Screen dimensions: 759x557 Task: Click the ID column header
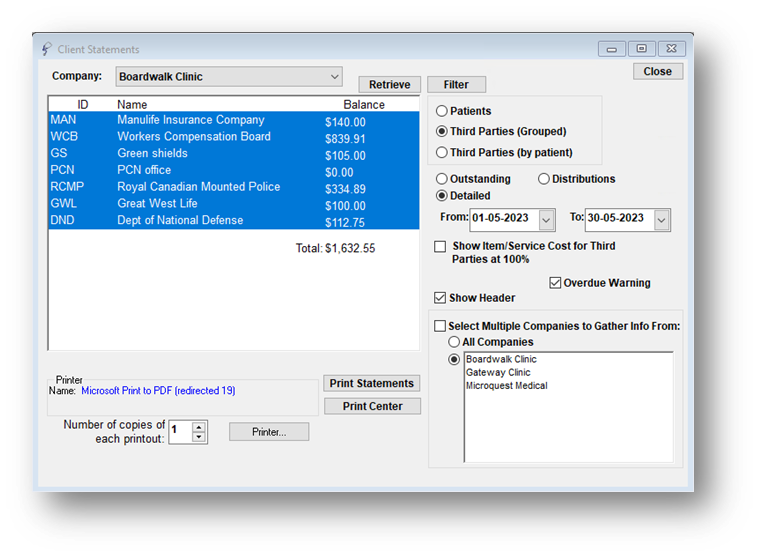click(83, 105)
